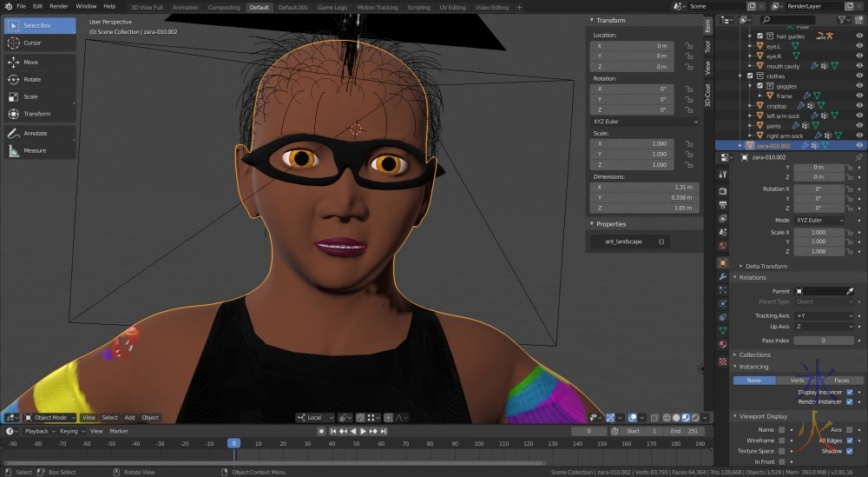Click the End frame field in timeline
This screenshot has width=868, height=477.
click(x=686, y=431)
